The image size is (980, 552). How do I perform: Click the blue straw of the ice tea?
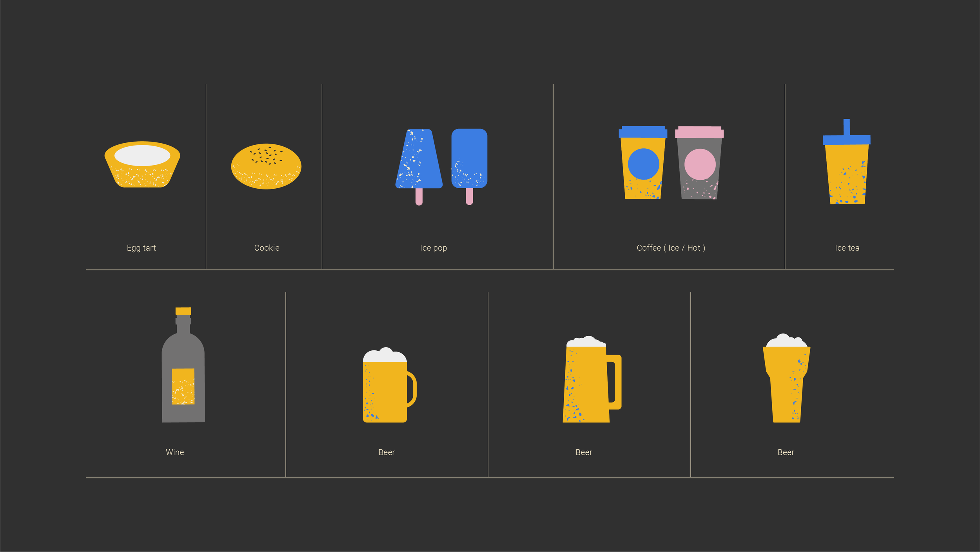coord(847,127)
